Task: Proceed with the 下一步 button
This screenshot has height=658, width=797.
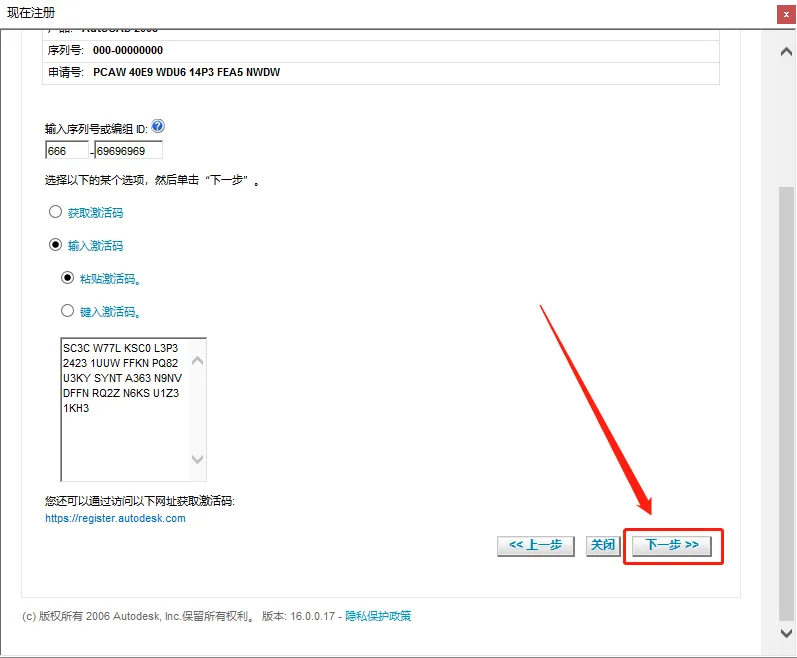Action: tap(671, 545)
